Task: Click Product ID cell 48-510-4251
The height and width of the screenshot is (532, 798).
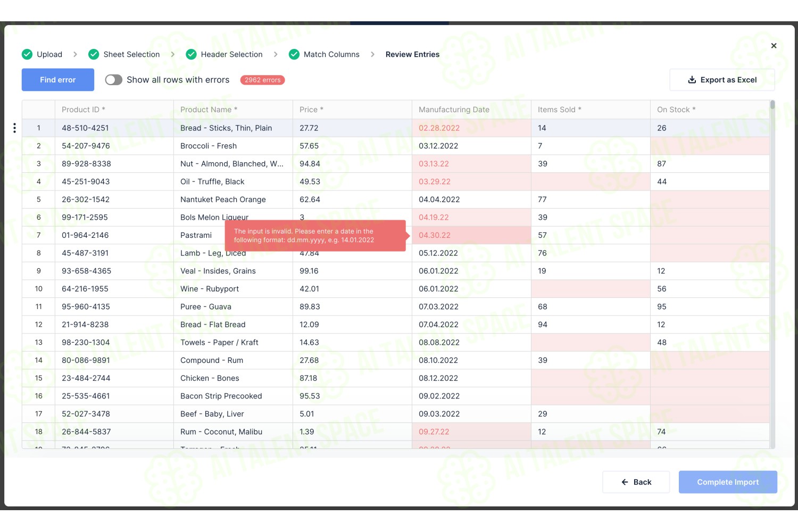Action: point(114,128)
